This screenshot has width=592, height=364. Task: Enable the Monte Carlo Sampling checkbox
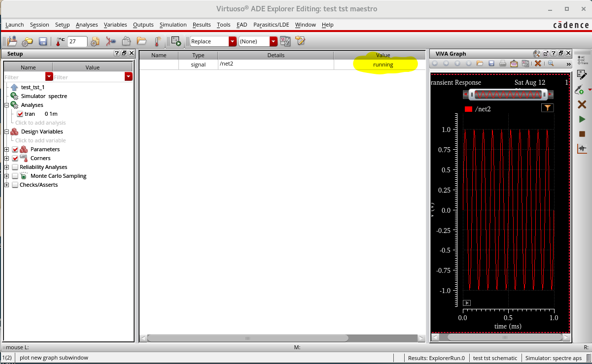(15, 176)
